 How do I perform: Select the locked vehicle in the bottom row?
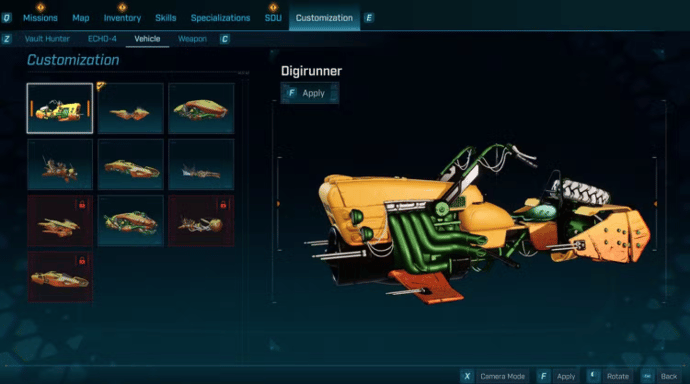[x=60, y=277]
